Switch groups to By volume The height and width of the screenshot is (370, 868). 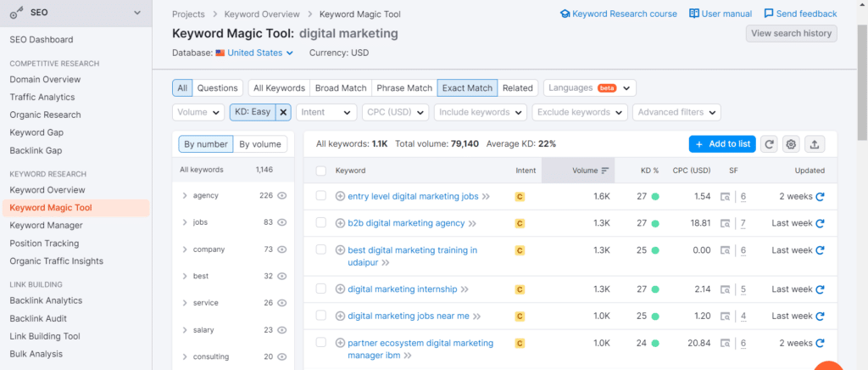pos(260,144)
